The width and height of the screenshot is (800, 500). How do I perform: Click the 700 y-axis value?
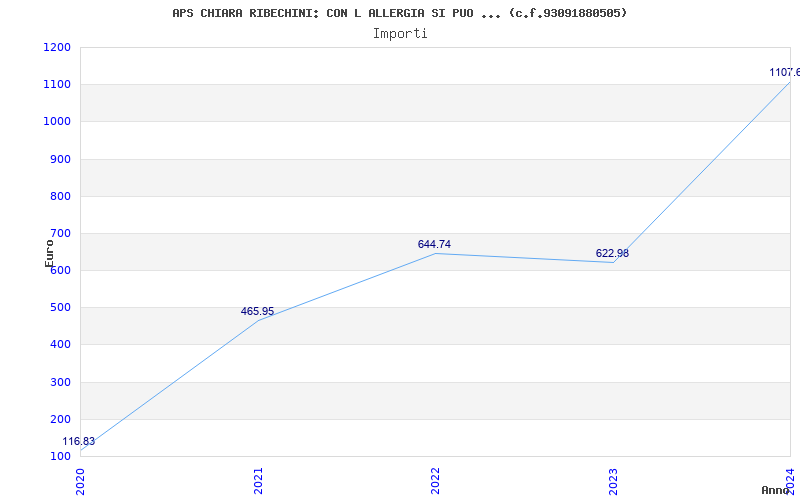tap(60, 234)
